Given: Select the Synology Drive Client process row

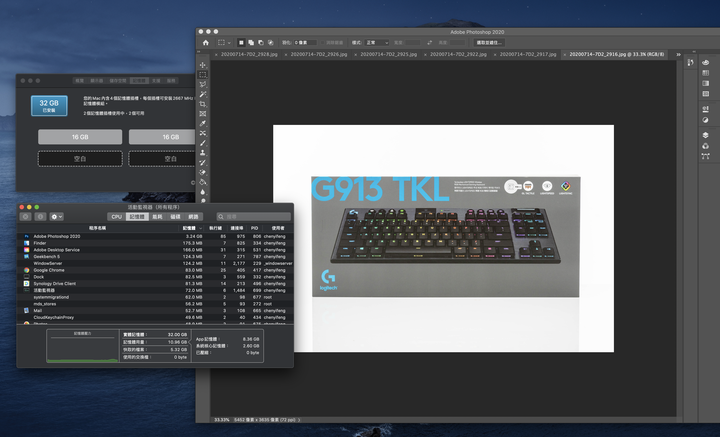Looking at the screenshot, I should (155, 284).
